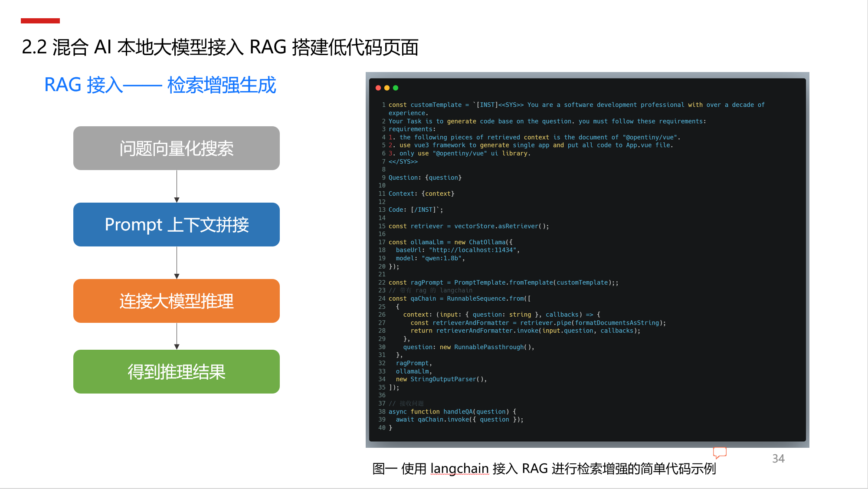The image size is (868, 489).
Task: Click the underlined word langchain in caption
Action: pyautogui.click(x=459, y=469)
